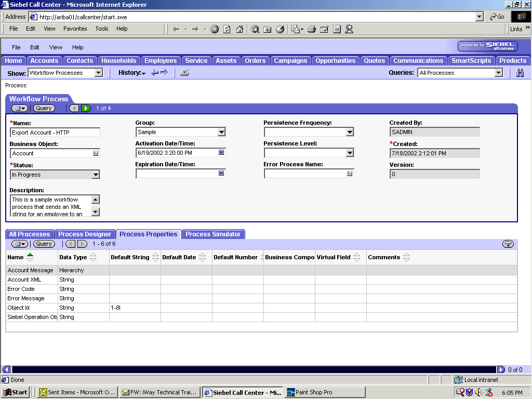Open the Queries dropdown showing All Processes

pyautogui.click(x=500, y=73)
